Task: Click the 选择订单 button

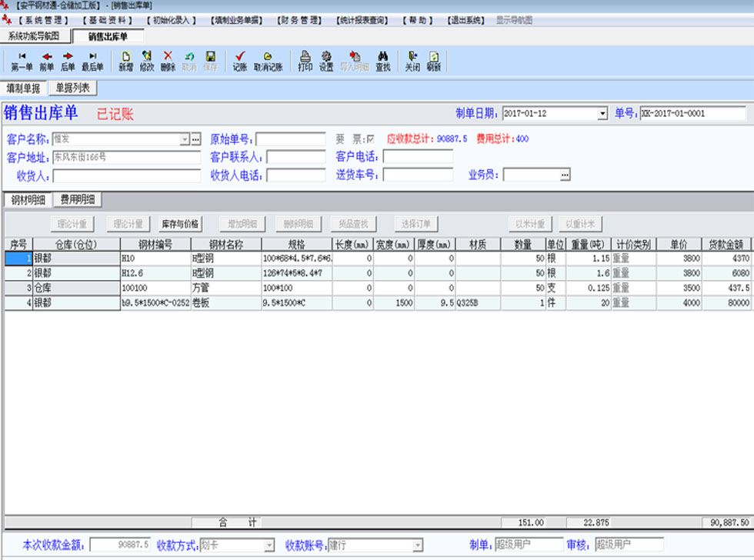Action: pos(416,224)
